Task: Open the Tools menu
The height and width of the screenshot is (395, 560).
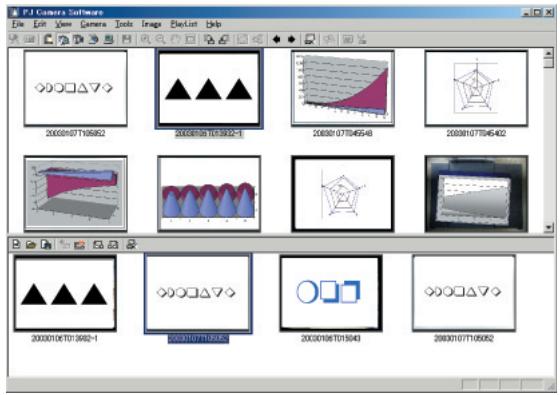Action: (124, 24)
